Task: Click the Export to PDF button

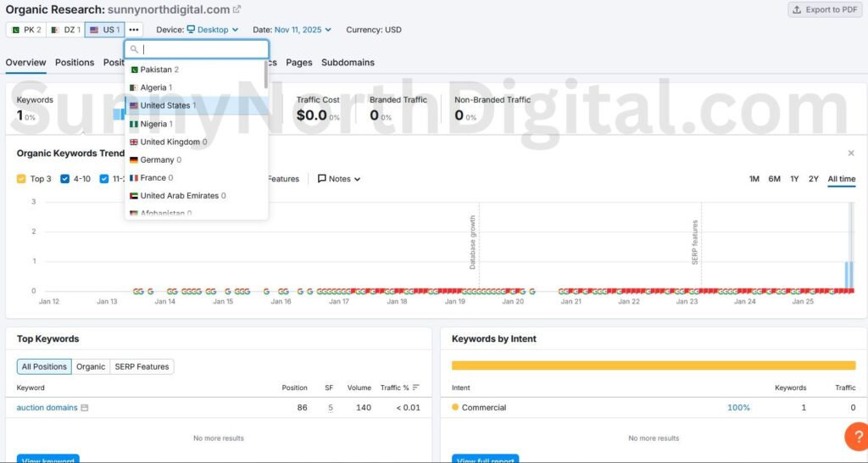Action: [825, 9]
